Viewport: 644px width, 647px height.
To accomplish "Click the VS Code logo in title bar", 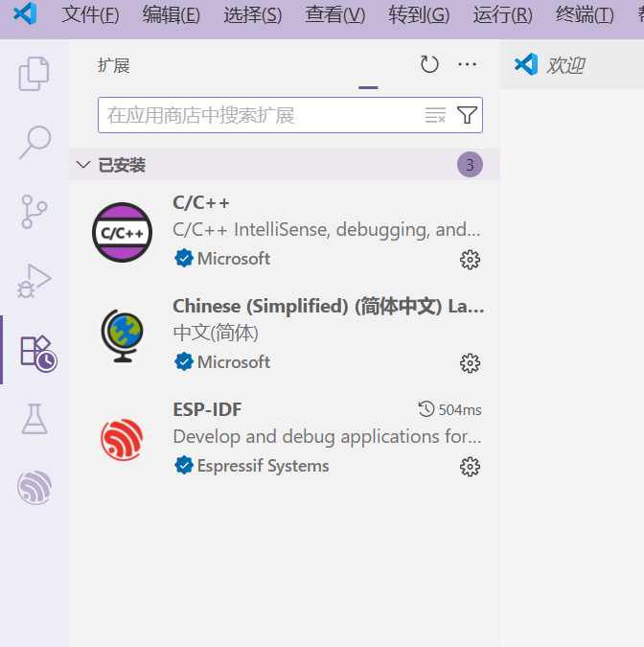I will click(x=25, y=13).
